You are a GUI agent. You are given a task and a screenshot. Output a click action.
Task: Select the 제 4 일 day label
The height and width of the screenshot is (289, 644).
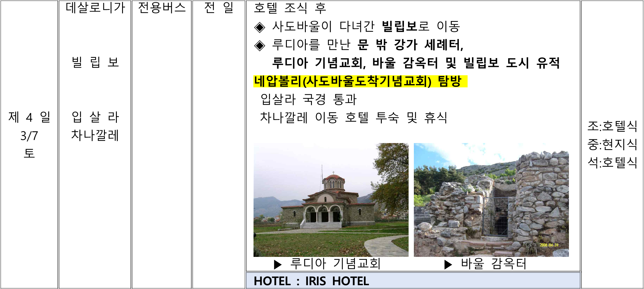[29, 117]
